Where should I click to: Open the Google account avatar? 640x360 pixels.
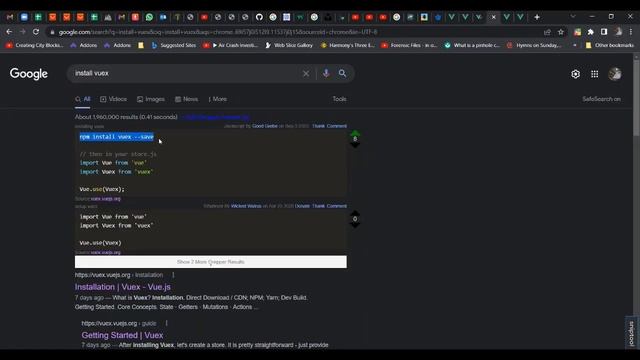coord(615,74)
